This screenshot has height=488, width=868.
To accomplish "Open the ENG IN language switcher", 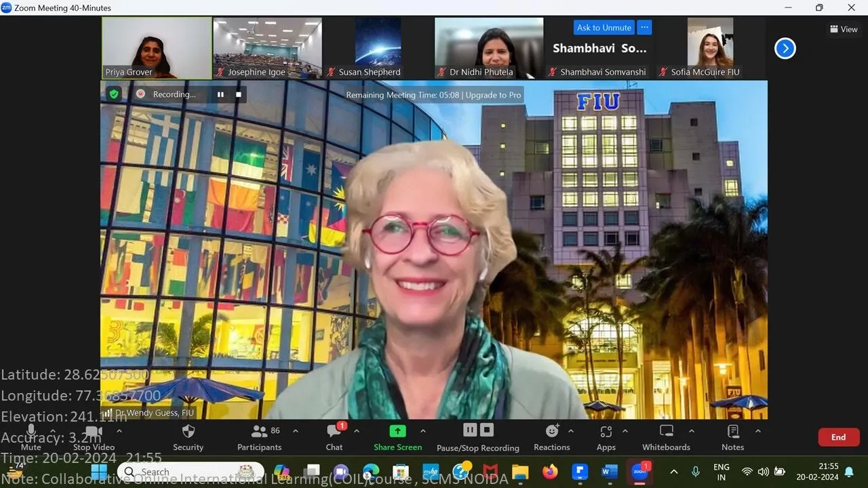I will [722, 472].
